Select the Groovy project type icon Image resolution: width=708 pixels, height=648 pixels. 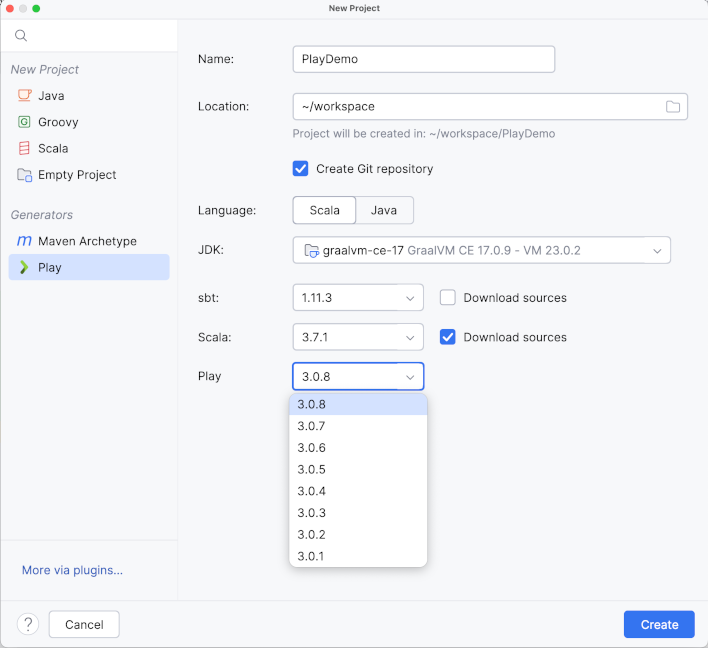(24, 122)
